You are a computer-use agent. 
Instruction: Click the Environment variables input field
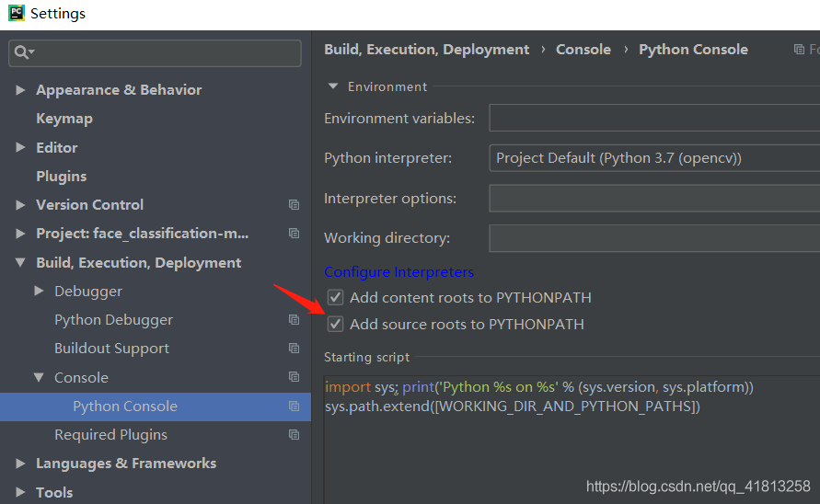coord(653,118)
